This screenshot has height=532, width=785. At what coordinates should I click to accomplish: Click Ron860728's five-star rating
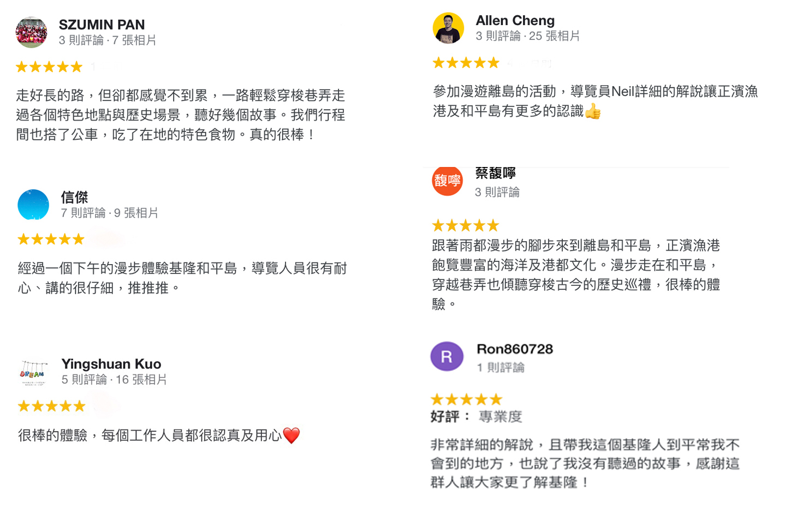[x=466, y=399]
